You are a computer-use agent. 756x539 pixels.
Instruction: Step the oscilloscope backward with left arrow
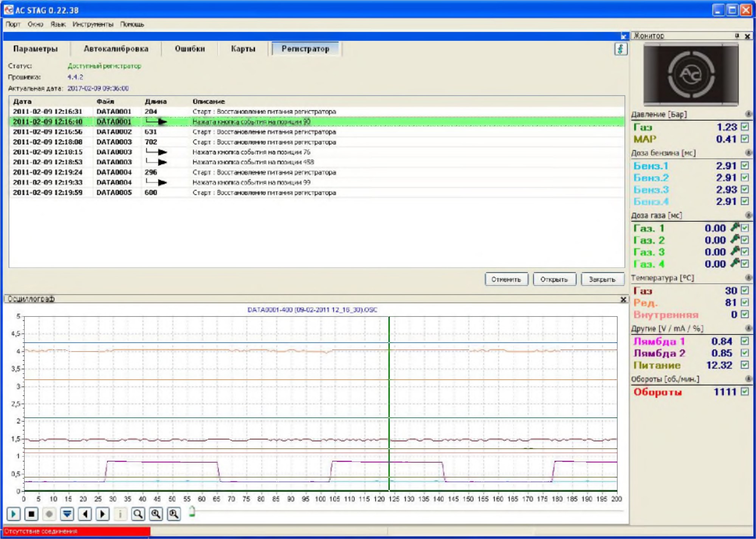pos(85,514)
